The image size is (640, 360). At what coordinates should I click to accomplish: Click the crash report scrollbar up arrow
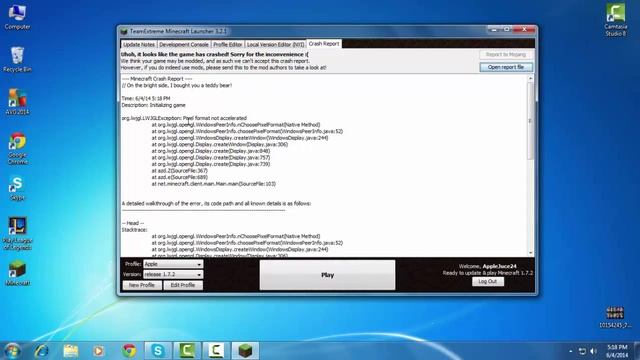click(x=530, y=78)
